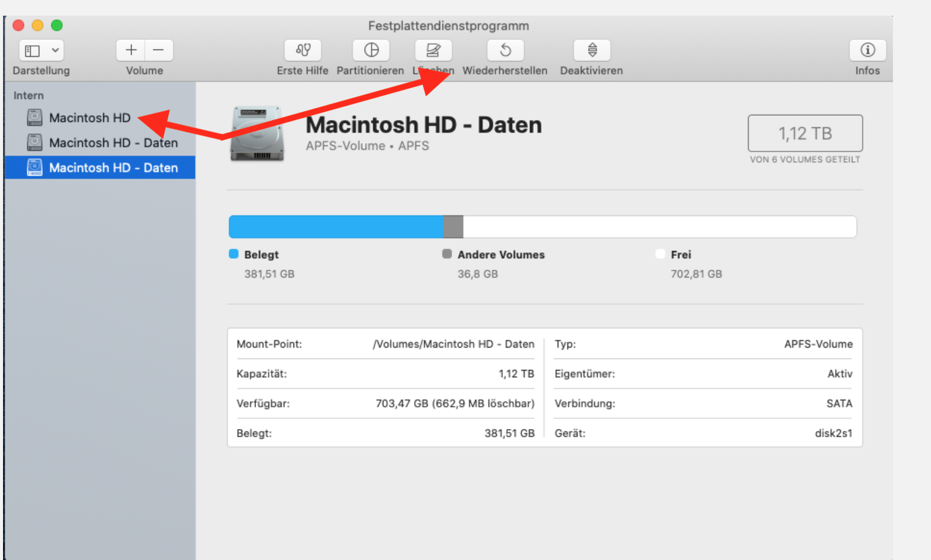
Task: Add a volume with the plus button
Action: (x=131, y=50)
